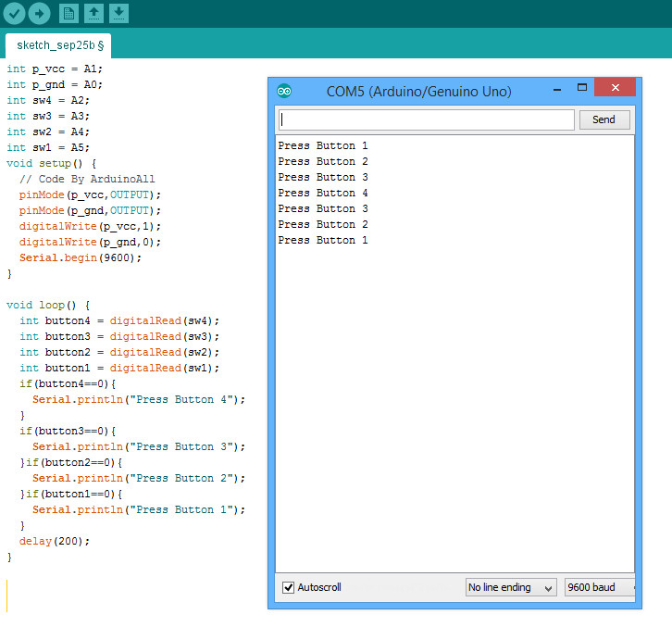Open the 9600 baud dropdown
This screenshot has width=672, height=627.
pyautogui.click(x=600, y=587)
